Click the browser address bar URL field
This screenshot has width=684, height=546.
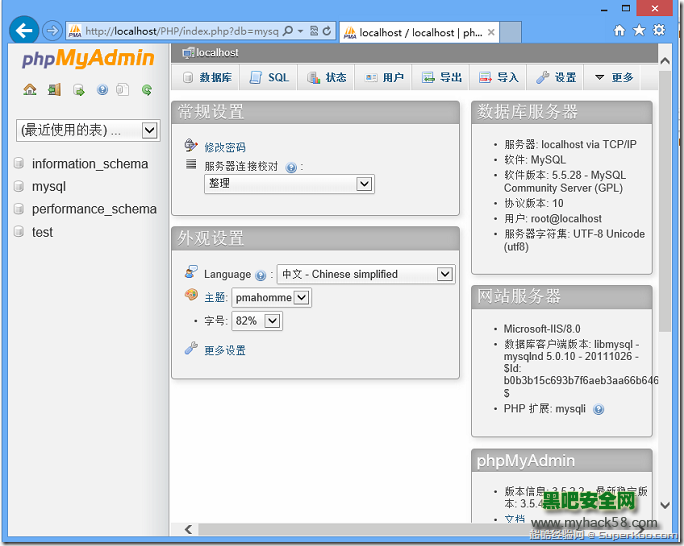(181, 31)
